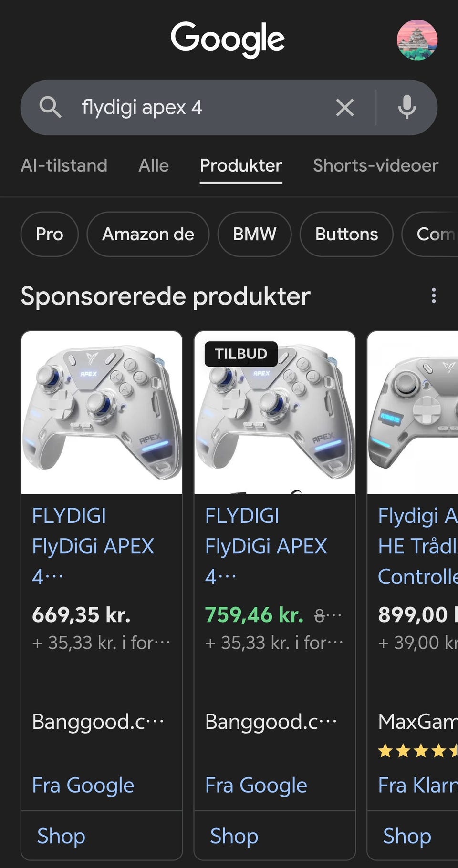The width and height of the screenshot is (458, 868).
Task: Start voice search with microphone
Action: 406,107
